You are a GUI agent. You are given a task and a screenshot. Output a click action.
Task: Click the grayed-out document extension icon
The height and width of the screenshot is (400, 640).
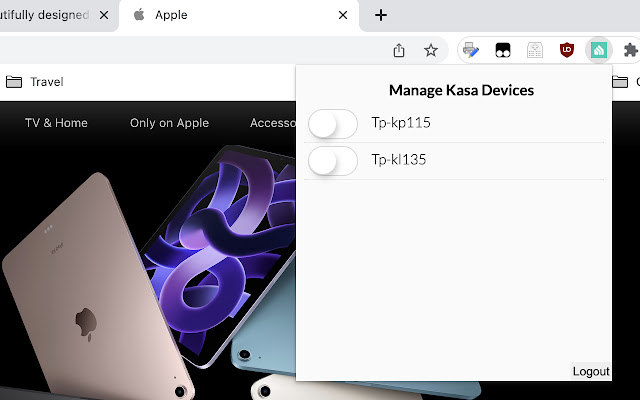coord(534,50)
